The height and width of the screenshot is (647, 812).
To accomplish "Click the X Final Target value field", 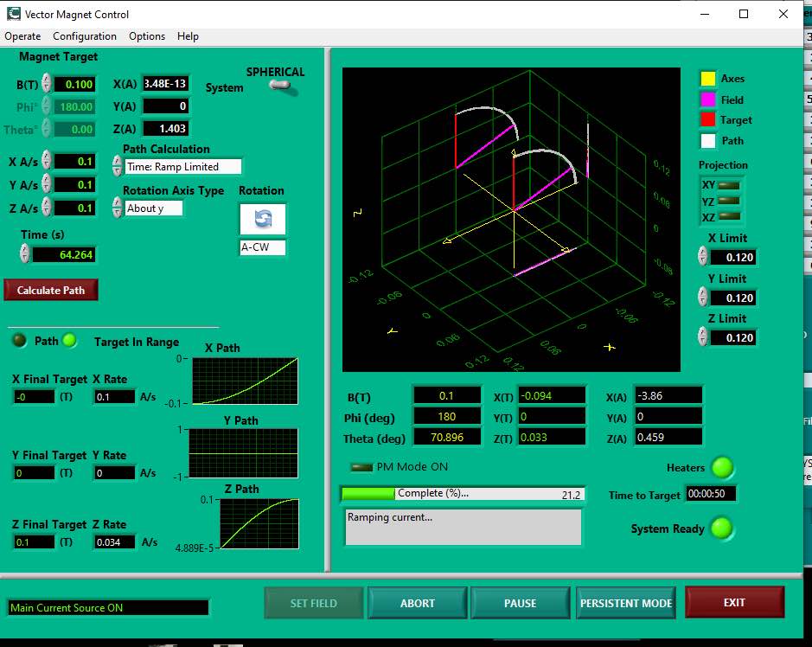I will [35, 397].
